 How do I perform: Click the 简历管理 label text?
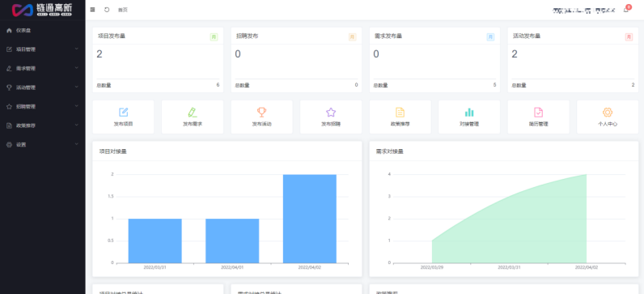coord(539,124)
